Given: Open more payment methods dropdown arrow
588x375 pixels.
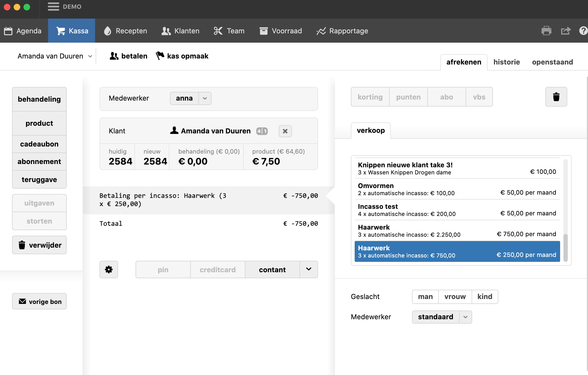Looking at the screenshot, I should tap(309, 269).
